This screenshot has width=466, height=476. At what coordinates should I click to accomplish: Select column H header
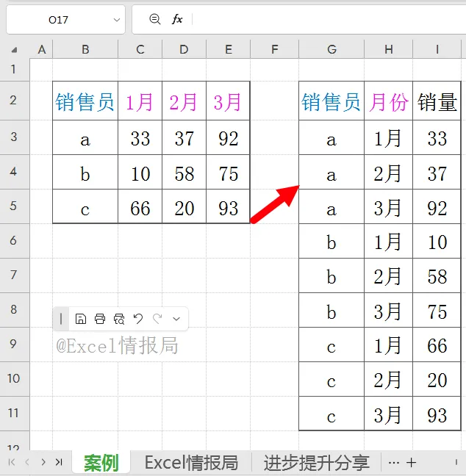tap(389, 49)
